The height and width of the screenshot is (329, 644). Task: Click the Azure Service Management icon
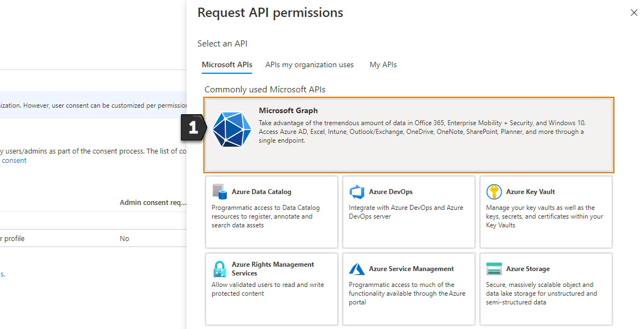pos(356,269)
